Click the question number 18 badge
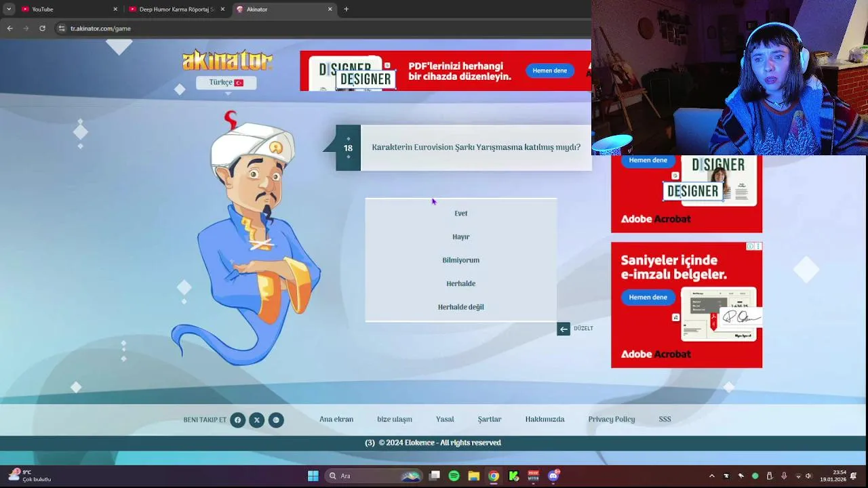 [x=348, y=148]
